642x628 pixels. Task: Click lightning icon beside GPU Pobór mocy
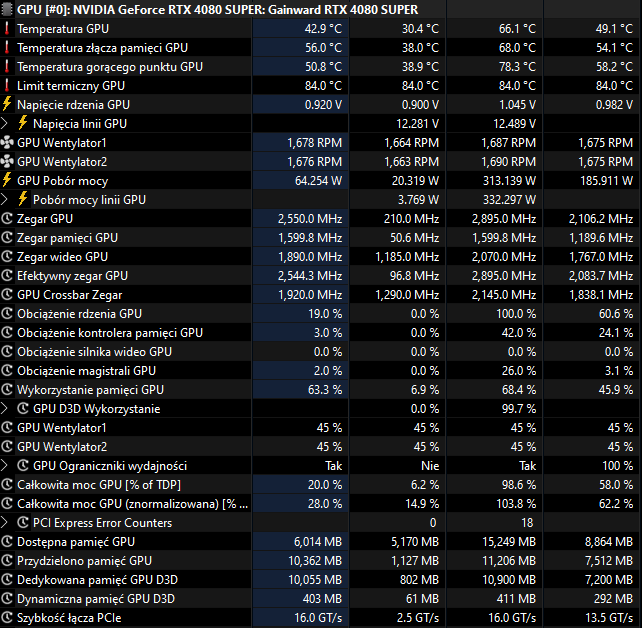(7, 181)
